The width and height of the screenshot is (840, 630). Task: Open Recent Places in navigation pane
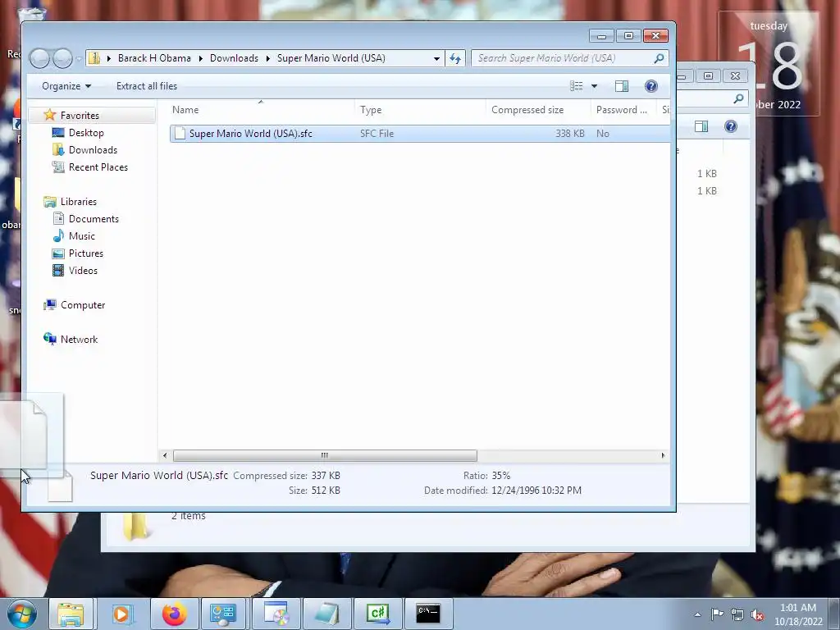[x=98, y=167]
